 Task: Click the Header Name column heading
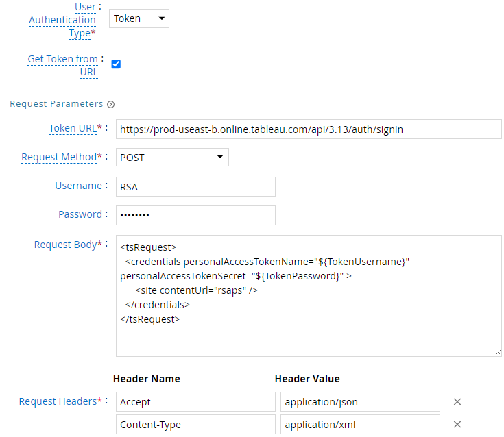(x=147, y=379)
